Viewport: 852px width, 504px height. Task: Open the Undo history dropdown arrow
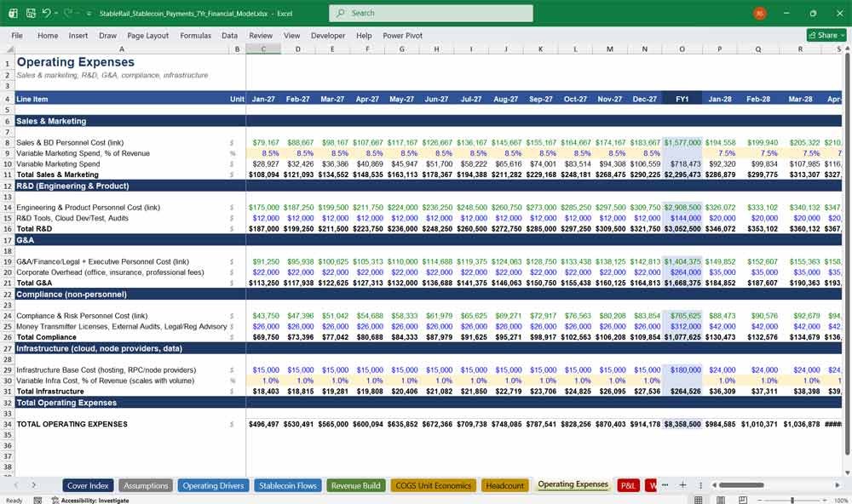(x=56, y=13)
